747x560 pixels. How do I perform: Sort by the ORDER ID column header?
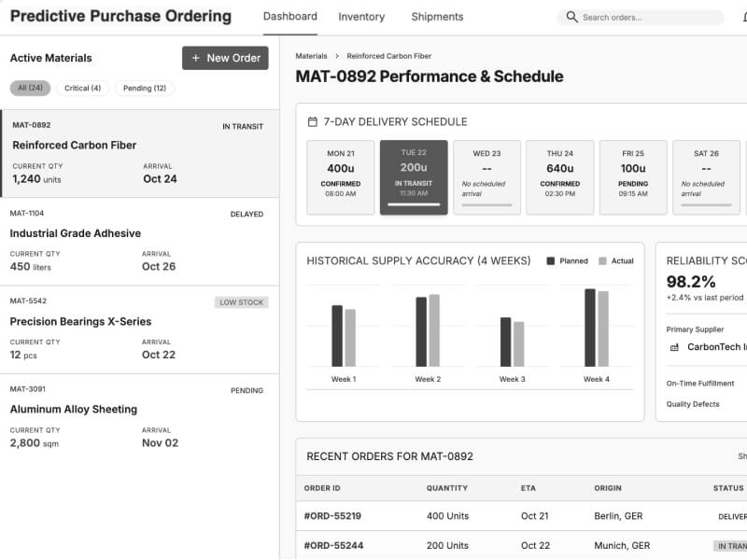tap(322, 488)
